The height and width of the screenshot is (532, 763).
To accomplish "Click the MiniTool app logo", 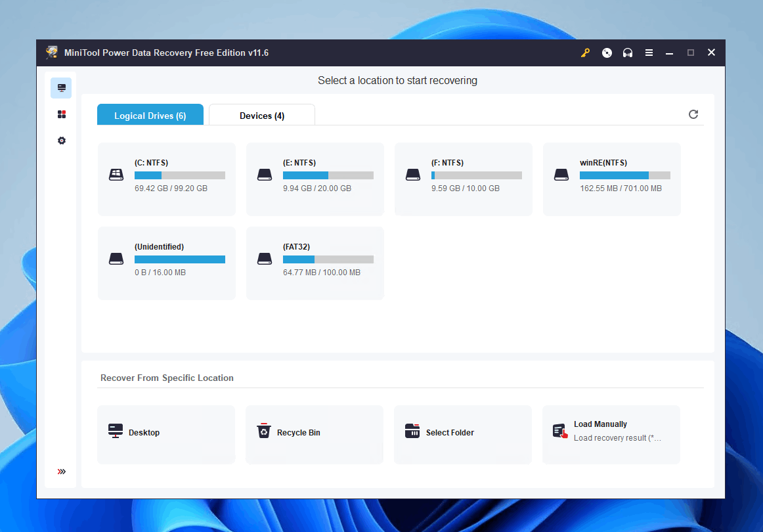I will click(52, 53).
